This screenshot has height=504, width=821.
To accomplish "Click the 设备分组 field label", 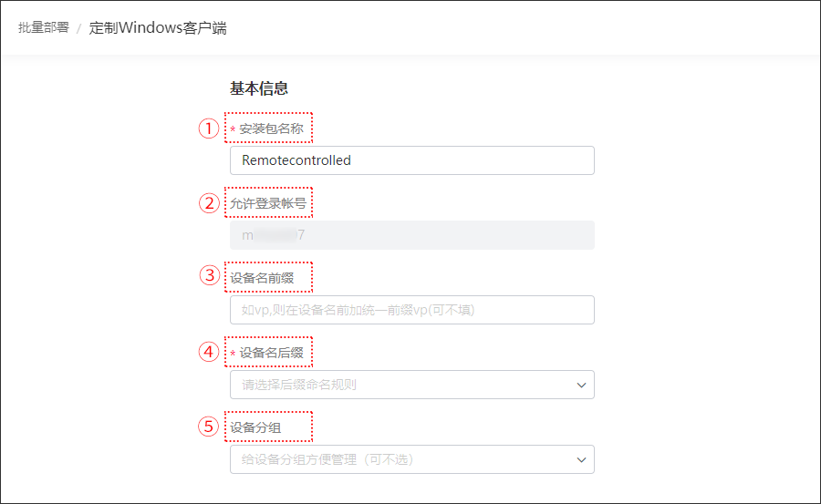I will [x=255, y=428].
